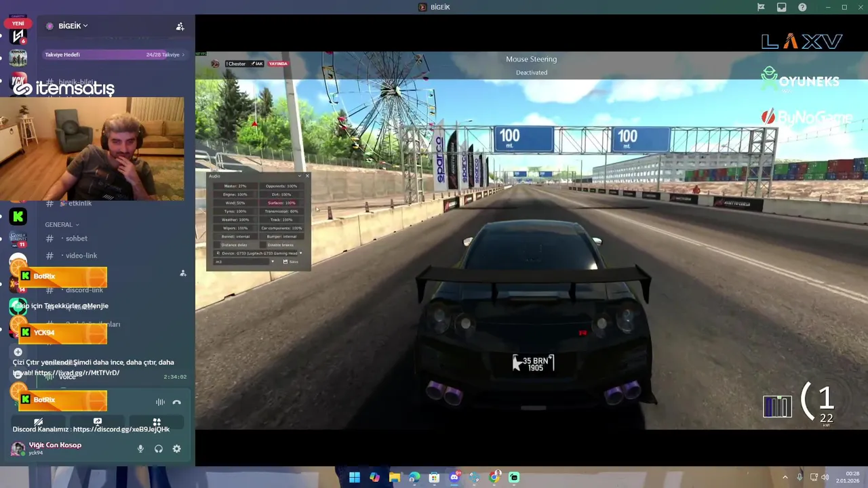Collapse Audio panel with chevron
Image resolution: width=868 pixels, height=488 pixels.
[300, 176]
